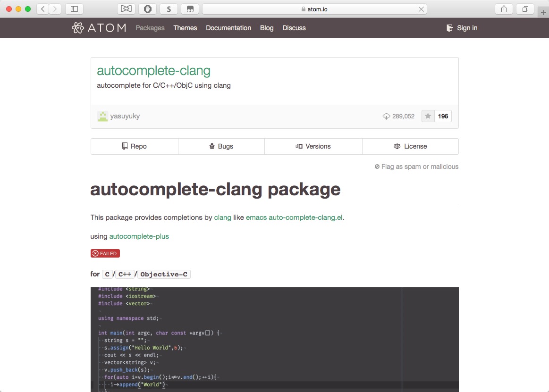Click the autocomplete-clang package heading
The image size is (549, 392).
tap(215, 190)
